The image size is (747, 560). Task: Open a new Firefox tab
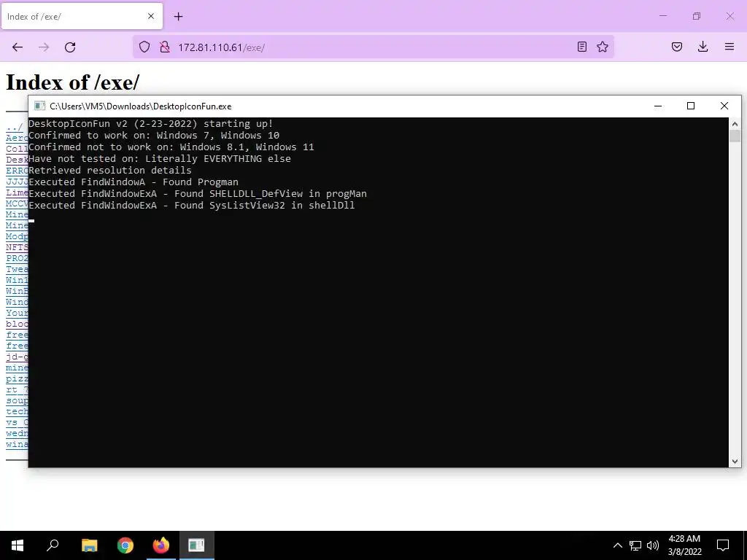coord(178,17)
